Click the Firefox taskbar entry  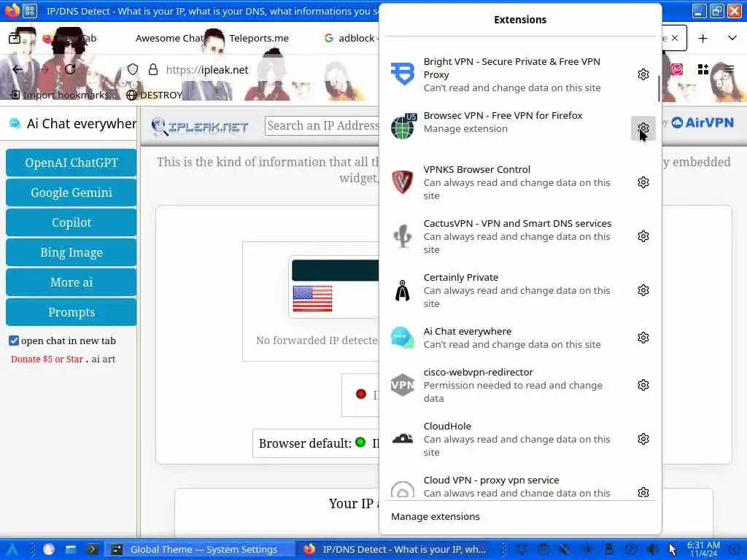click(395, 550)
